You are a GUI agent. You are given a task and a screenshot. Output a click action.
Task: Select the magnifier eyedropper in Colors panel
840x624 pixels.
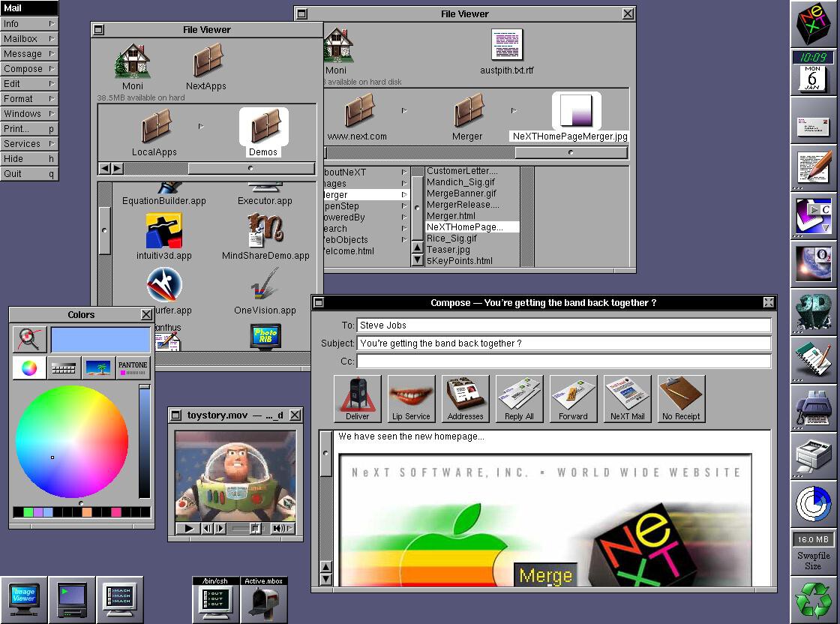[x=29, y=337]
